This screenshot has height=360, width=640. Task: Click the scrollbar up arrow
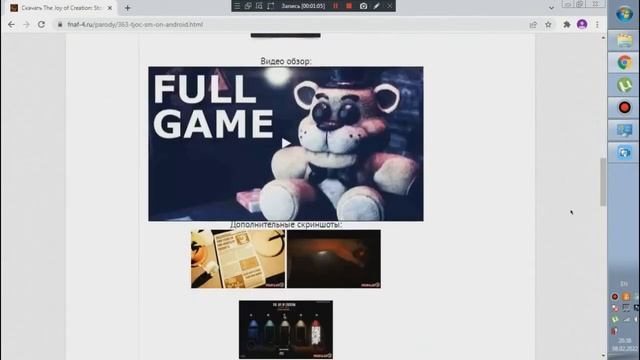603,38
